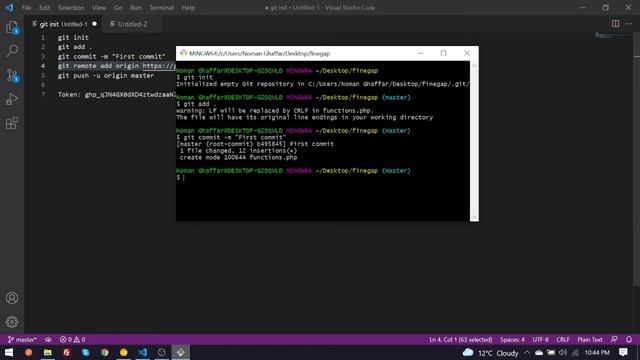Change the Plain Text language mode
640x360 pixels.
(590, 339)
